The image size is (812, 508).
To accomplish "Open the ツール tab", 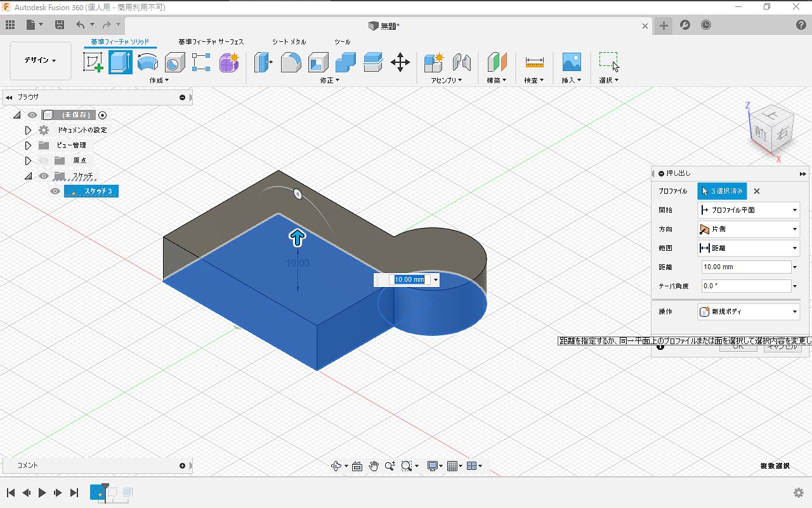I will (343, 42).
